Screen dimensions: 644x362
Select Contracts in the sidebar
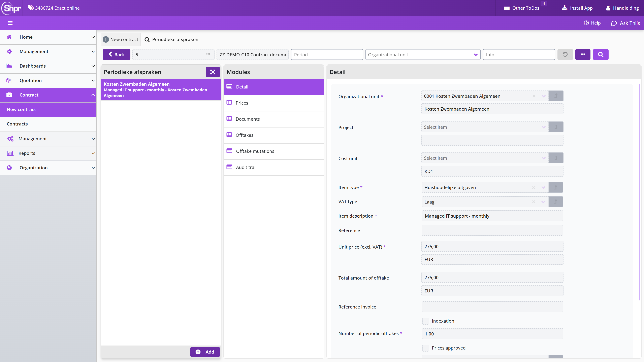[x=48, y=124]
